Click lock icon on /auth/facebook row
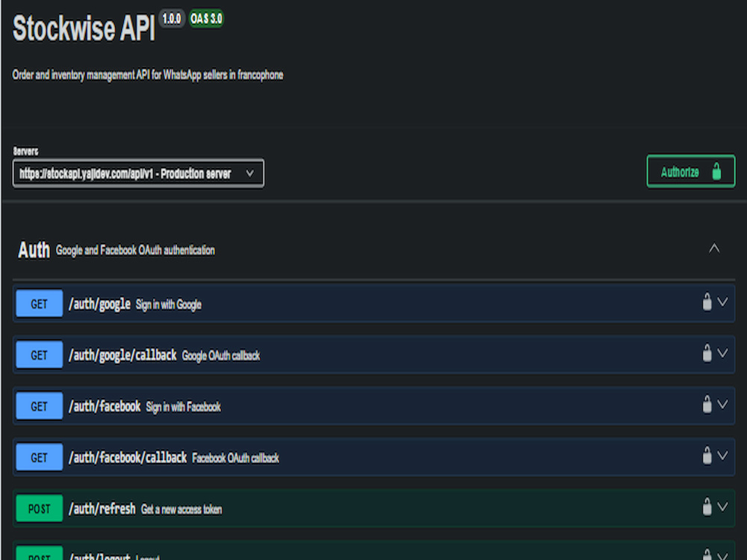 pyautogui.click(x=707, y=404)
